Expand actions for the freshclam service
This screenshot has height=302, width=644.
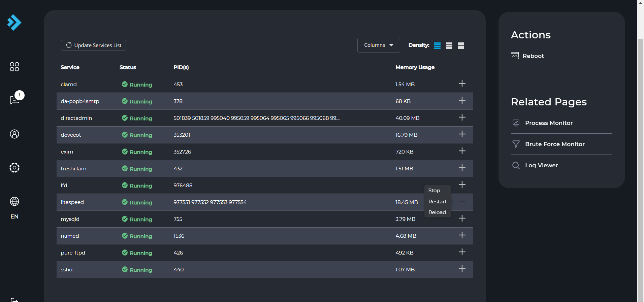[462, 168]
